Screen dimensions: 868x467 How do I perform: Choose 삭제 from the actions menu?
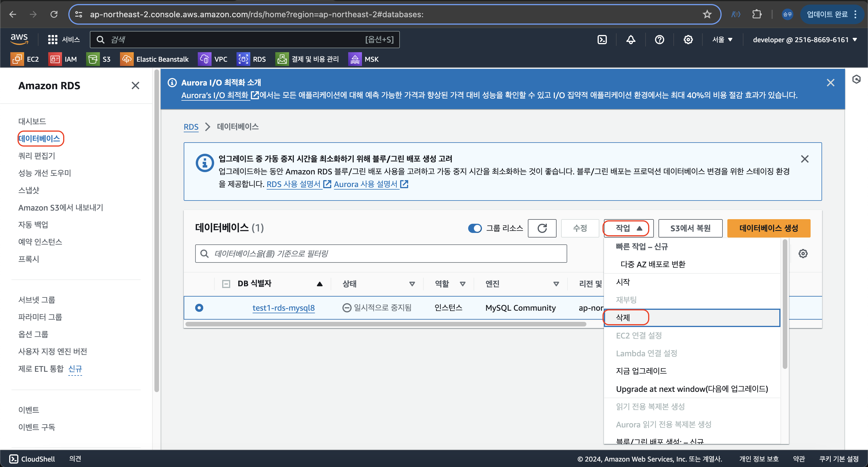click(623, 318)
